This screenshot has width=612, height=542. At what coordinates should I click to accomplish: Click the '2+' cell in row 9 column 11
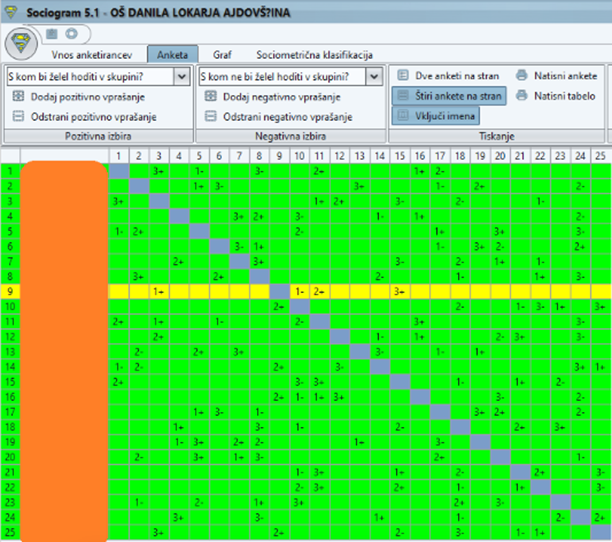click(319, 291)
